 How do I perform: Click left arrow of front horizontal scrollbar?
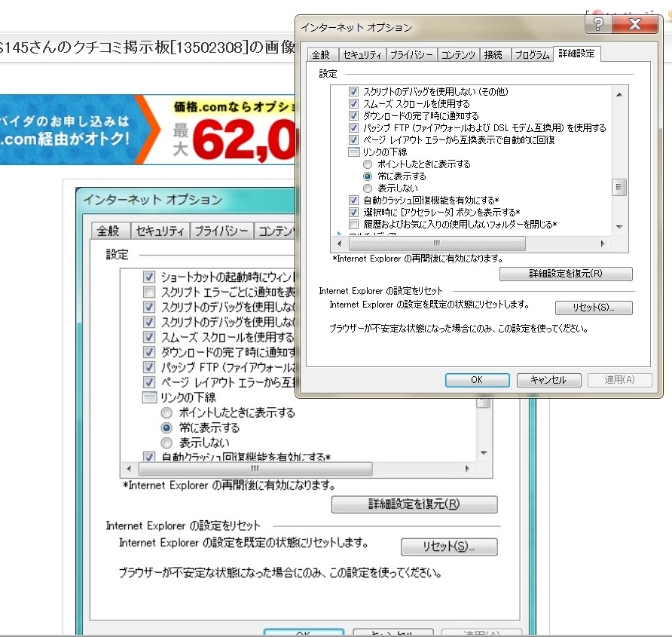340,243
